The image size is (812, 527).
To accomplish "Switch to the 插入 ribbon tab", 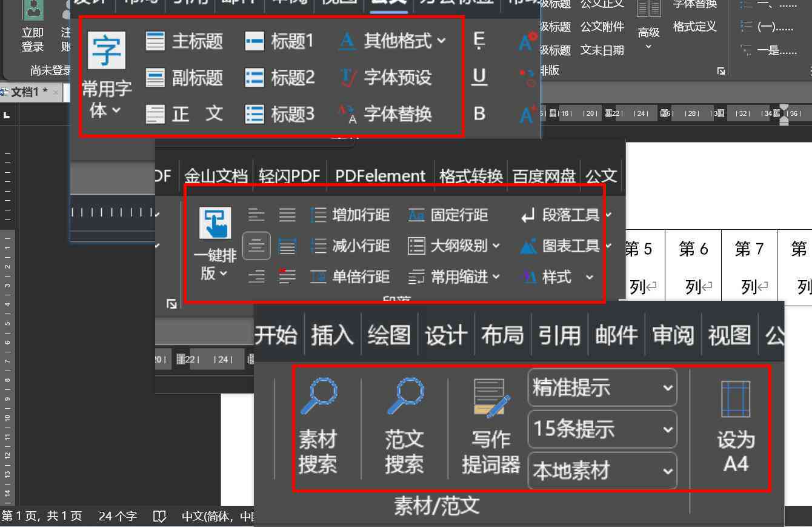I will 333,335.
